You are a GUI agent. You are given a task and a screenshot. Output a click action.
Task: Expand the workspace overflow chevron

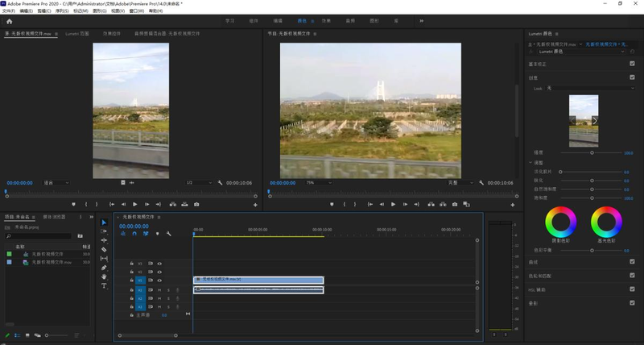pyautogui.click(x=421, y=21)
